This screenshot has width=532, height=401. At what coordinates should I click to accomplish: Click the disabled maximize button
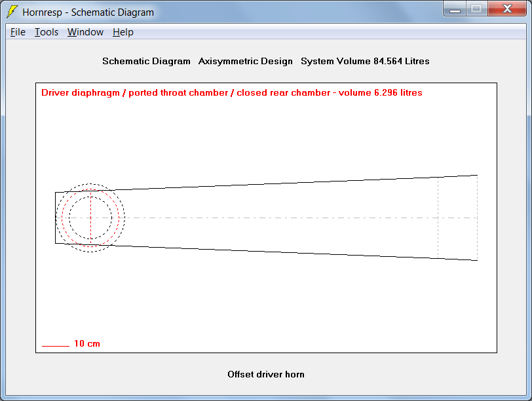point(477,9)
